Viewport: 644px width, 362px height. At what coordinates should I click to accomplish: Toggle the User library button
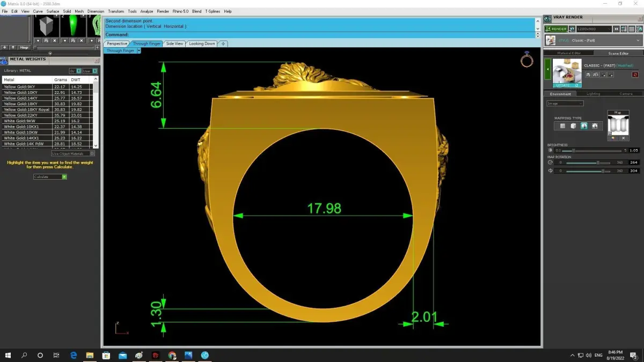(x=90, y=71)
